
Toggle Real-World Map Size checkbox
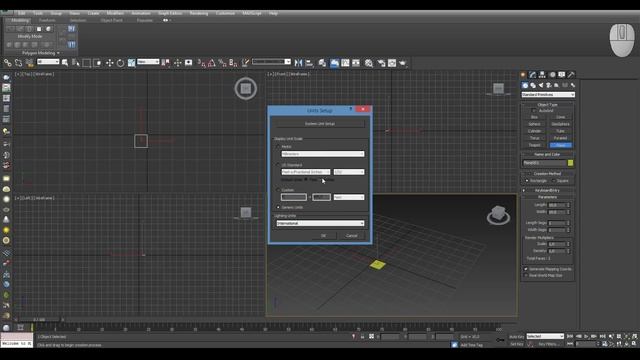coord(526,276)
